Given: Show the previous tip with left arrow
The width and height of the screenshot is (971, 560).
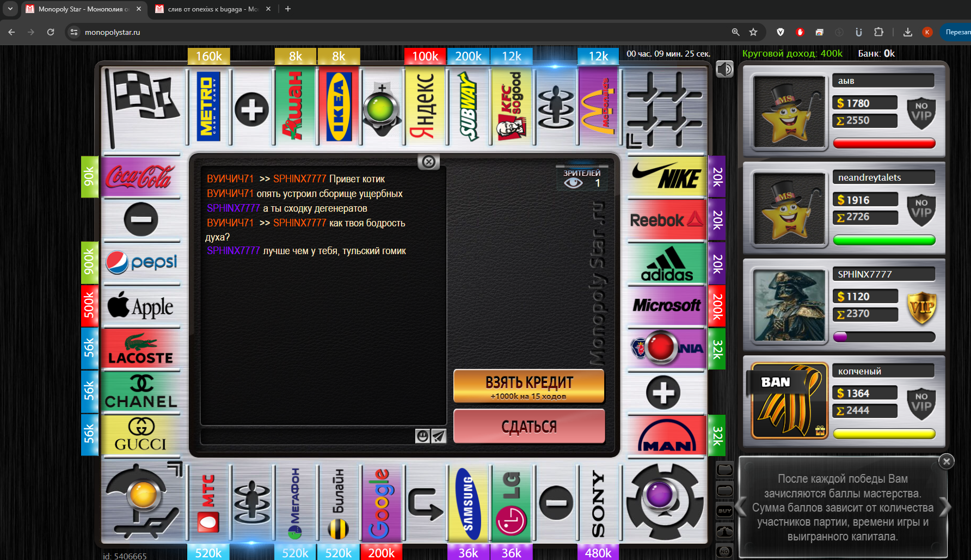Looking at the screenshot, I should pyautogui.click(x=741, y=507).
